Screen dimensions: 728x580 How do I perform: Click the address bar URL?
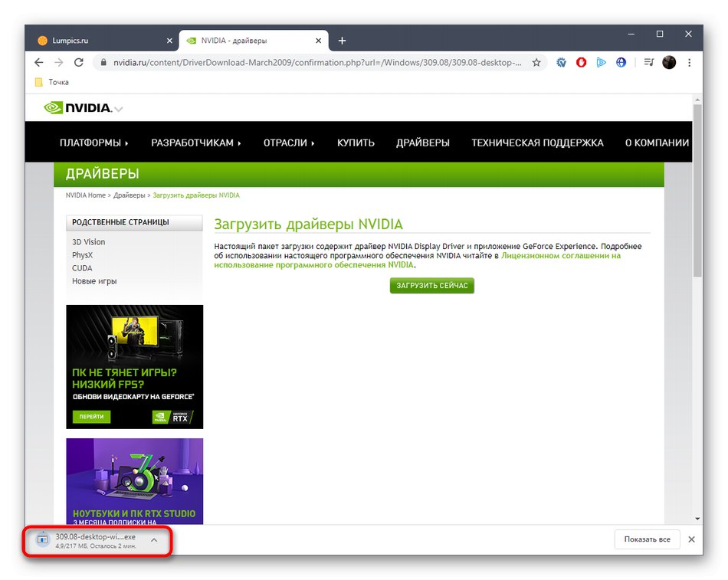pyautogui.click(x=317, y=62)
